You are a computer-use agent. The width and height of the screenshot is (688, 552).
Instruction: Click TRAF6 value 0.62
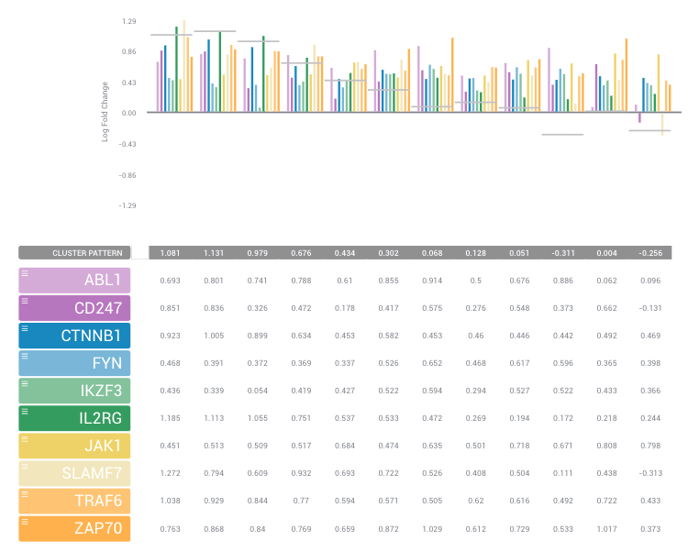click(476, 501)
